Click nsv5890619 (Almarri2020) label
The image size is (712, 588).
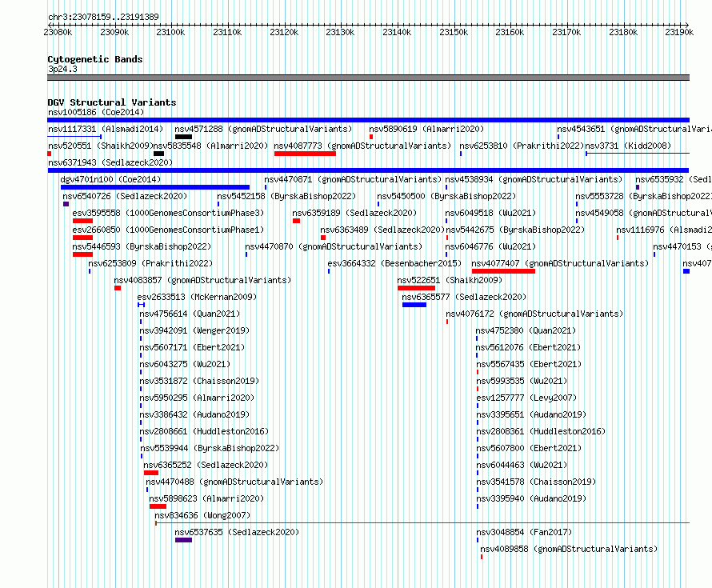[x=426, y=129]
